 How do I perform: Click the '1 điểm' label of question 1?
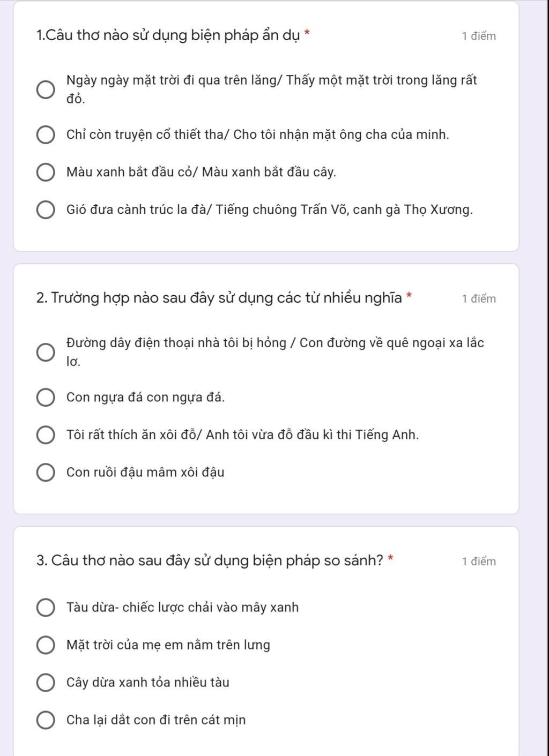pos(479,36)
